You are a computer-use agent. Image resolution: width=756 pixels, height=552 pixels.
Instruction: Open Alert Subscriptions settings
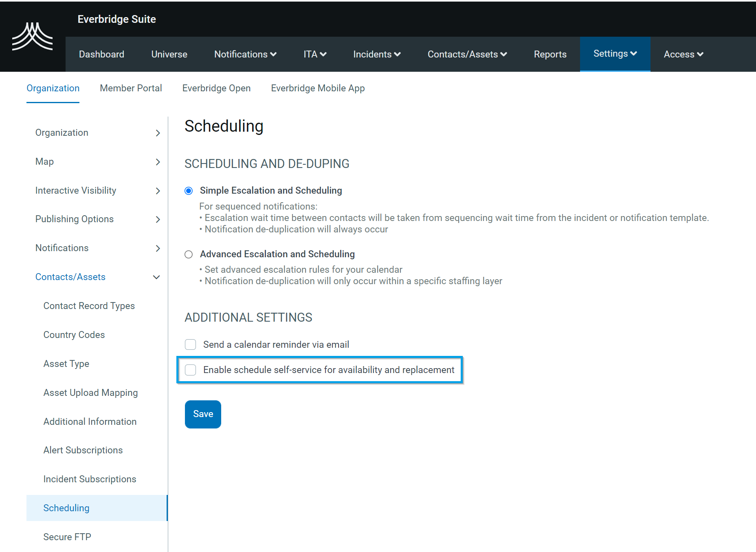(x=83, y=450)
